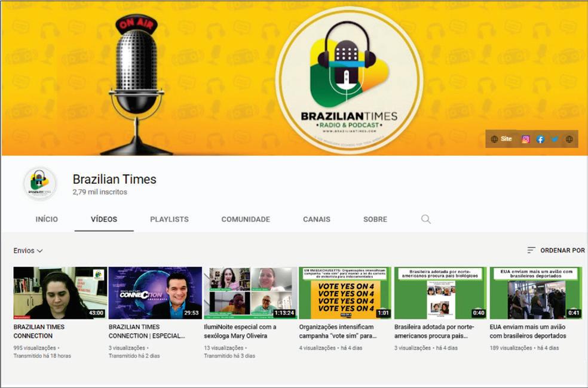The height and width of the screenshot is (388, 588).
Task: Click title Brasileira adotada por norte-americanos
Action: point(434,331)
